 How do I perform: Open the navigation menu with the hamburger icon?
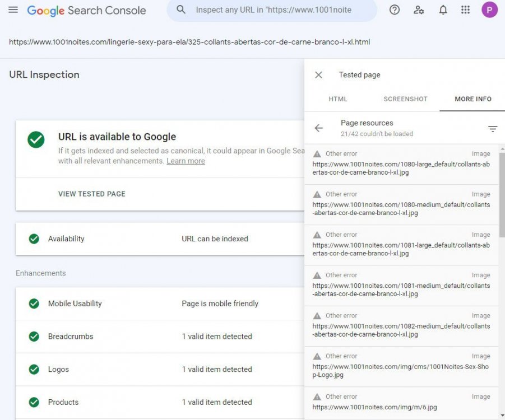[13, 10]
